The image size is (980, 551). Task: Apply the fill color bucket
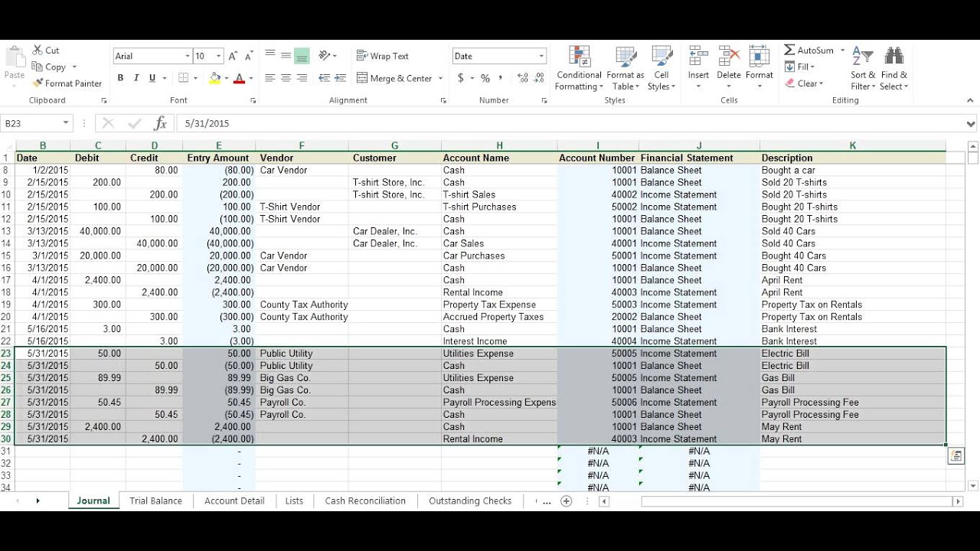click(214, 78)
